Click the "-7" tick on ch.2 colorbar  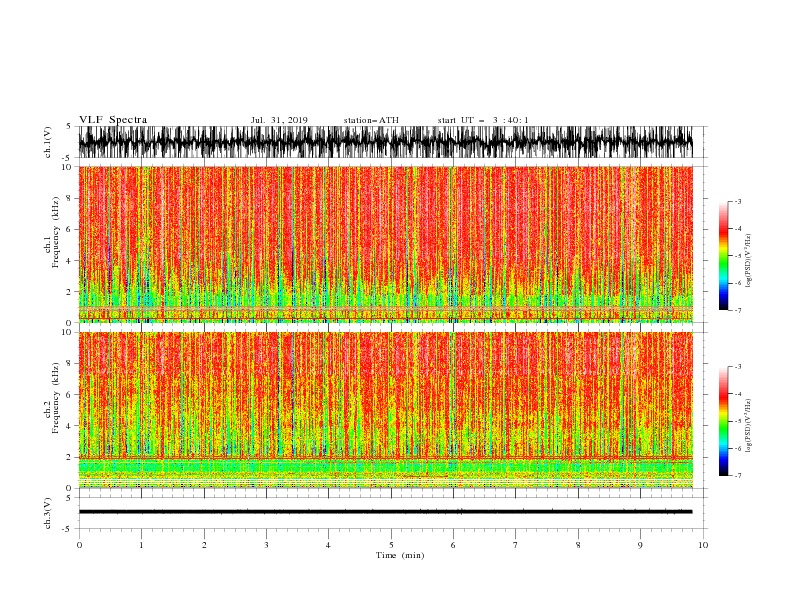[737, 475]
